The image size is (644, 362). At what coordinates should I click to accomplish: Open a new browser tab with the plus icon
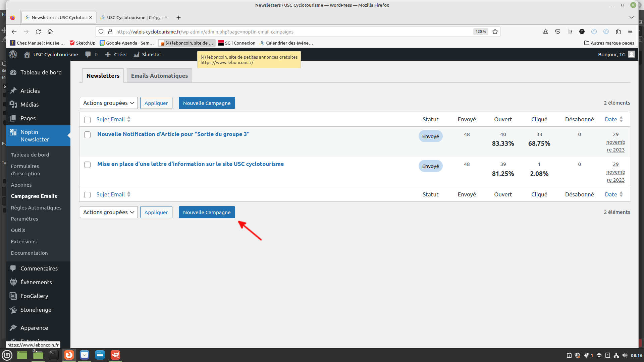179,17
